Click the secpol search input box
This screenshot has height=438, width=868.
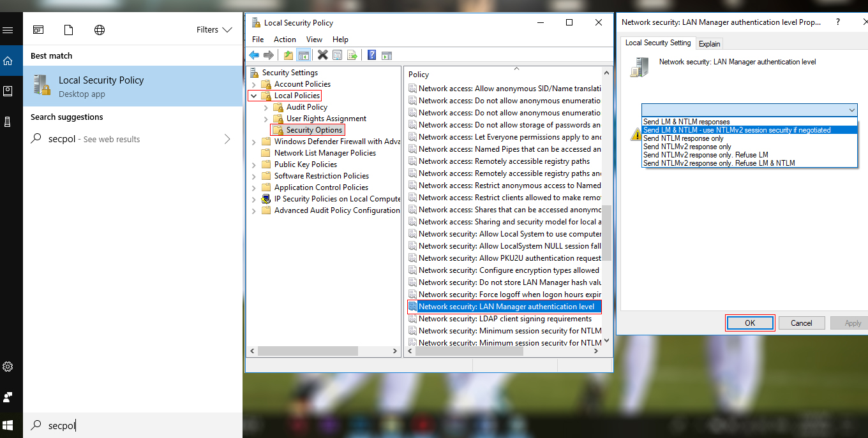[133, 425]
